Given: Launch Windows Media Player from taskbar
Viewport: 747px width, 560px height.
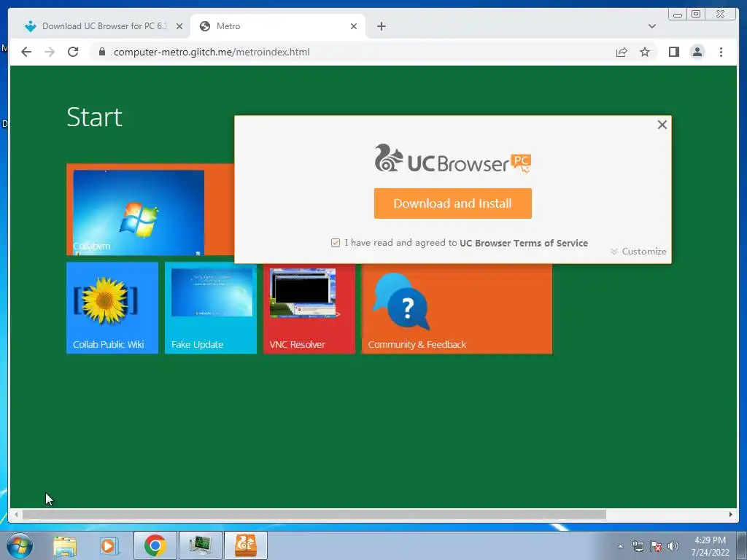Looking at the screenshot, I should point(108,545).
